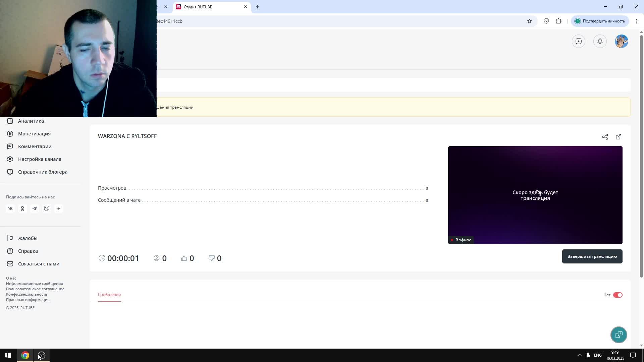The height and width of the screenshot is (362, 644).
Task: Expand the hidden system tray icons
Action: coord(580,355)
